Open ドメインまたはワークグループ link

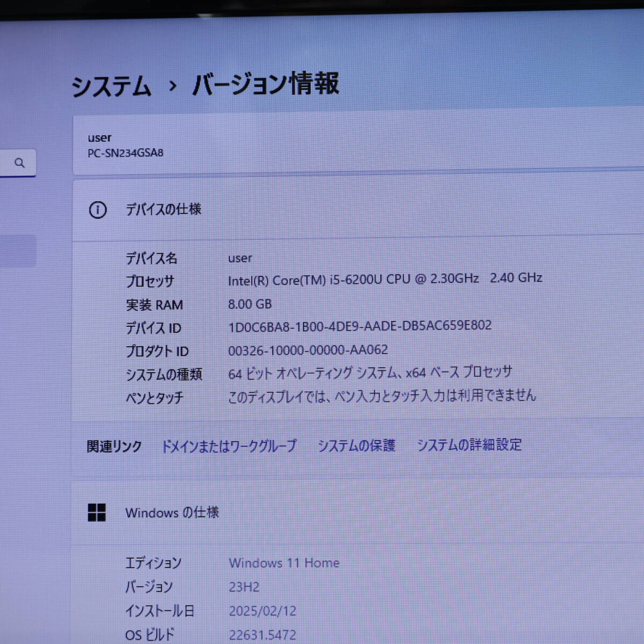click(x=229, y=446)
